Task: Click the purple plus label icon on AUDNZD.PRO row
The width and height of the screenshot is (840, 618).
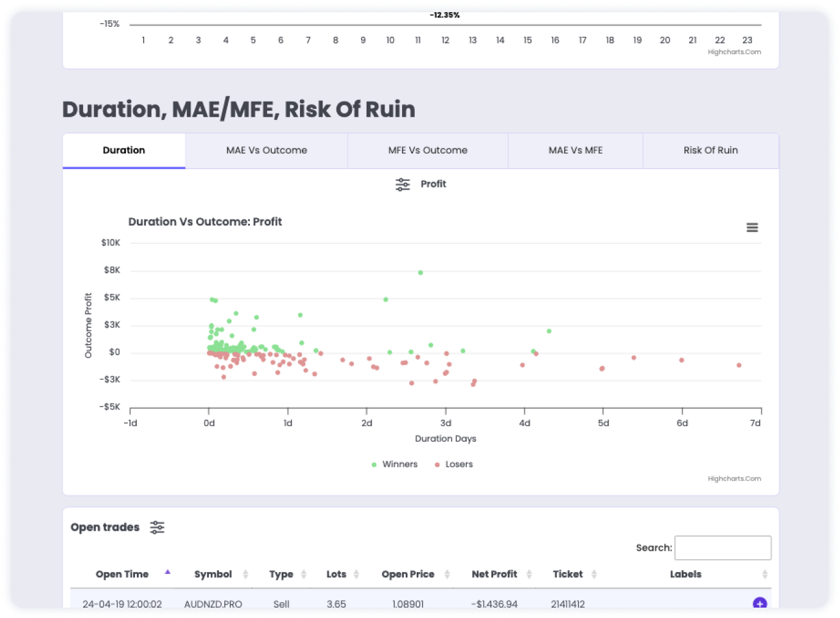Action: tap(759, 603)
